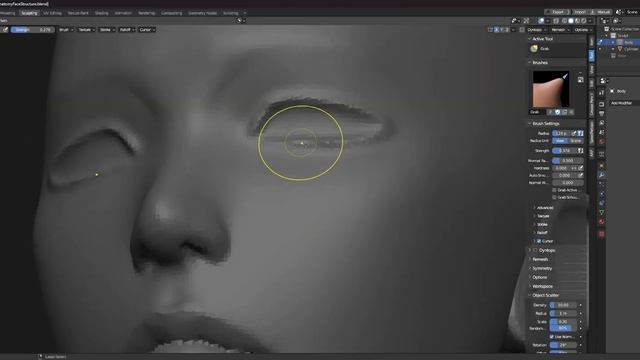Click the Auto-Smooth value field
The width and height of the screenshot is (640, 360).
564,176
